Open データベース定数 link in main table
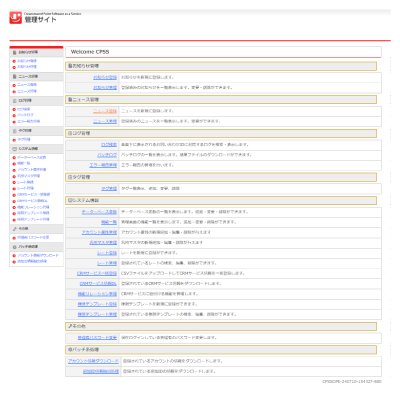This screenshot has height=400, width=400. tap(99, 212)
